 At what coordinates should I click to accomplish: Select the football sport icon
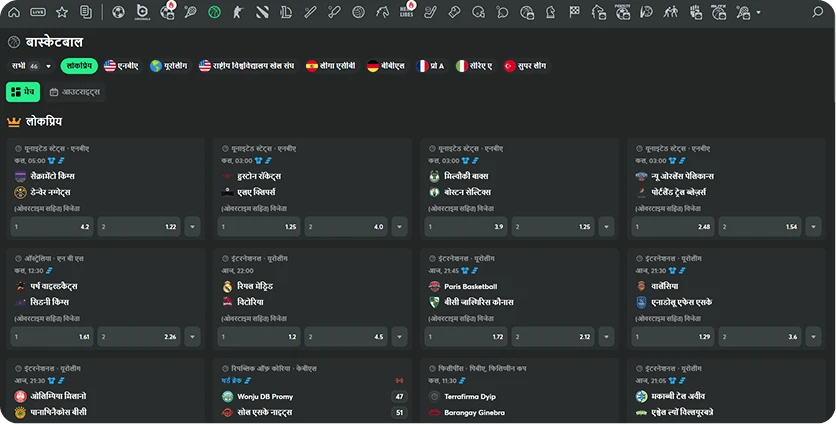[118, 12]
